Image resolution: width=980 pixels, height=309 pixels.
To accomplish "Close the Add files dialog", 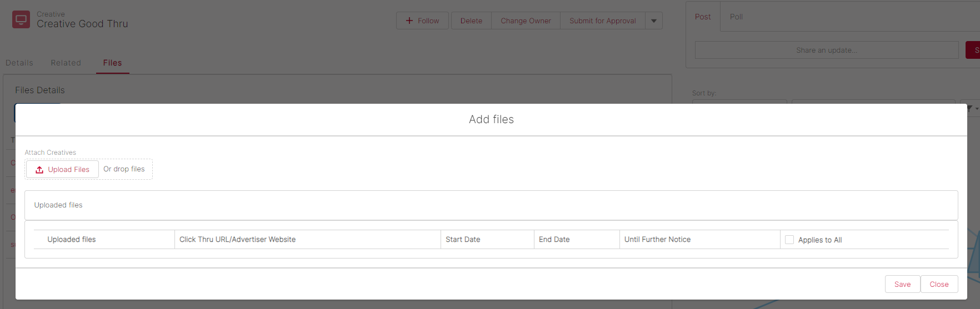I will tap(939, 284).
